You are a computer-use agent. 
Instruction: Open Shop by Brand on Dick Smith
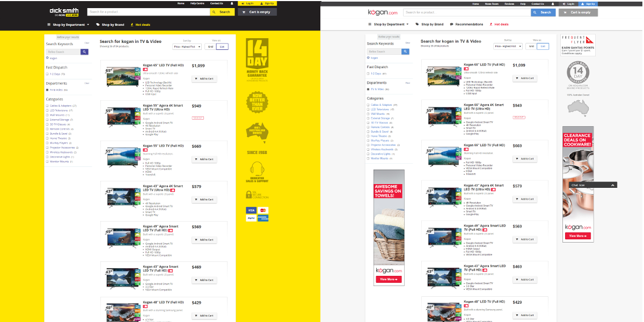pyautogui.click(x=110, y=25)
